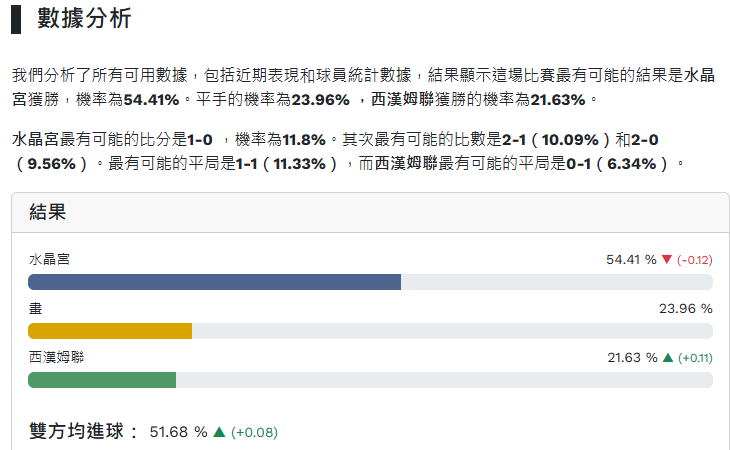This screenshot has height=450, width=730.
Task: Click the red down arrow beside 54.41 %
Action: [667, 260]
